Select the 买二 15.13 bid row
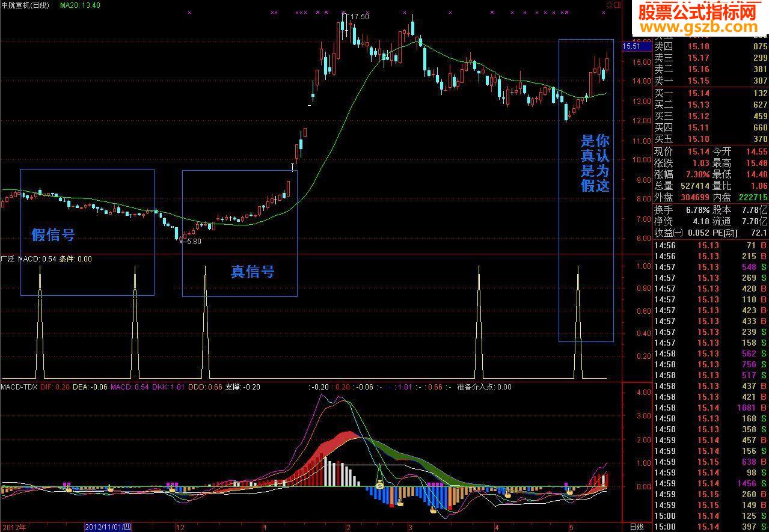 711,105
